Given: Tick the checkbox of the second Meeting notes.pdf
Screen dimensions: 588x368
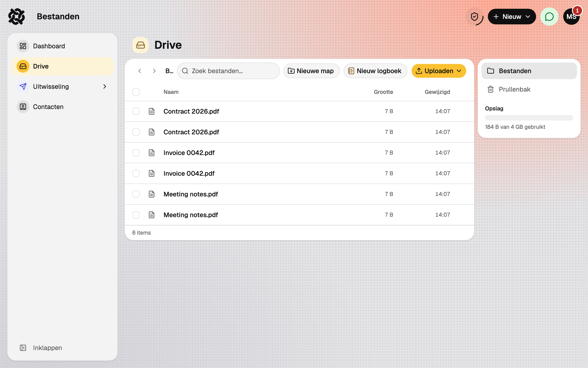Looking at the screenshot, I should click(x=136, y=215).
